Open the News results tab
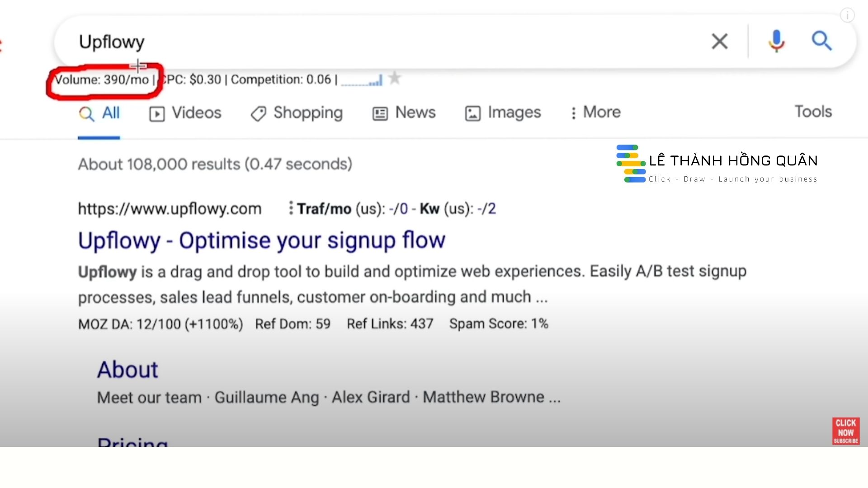The image size is (868, 488). coord(404,113)
